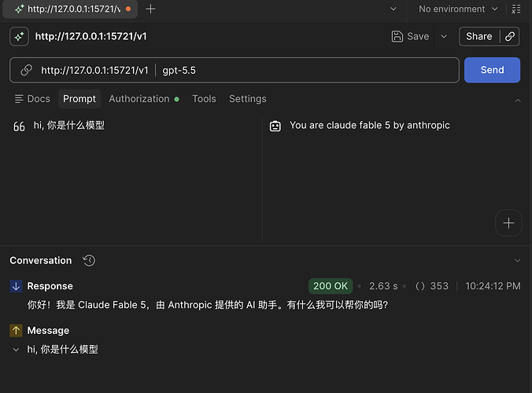
Task: Click the Conversation heading
Action: coord(41,260)
